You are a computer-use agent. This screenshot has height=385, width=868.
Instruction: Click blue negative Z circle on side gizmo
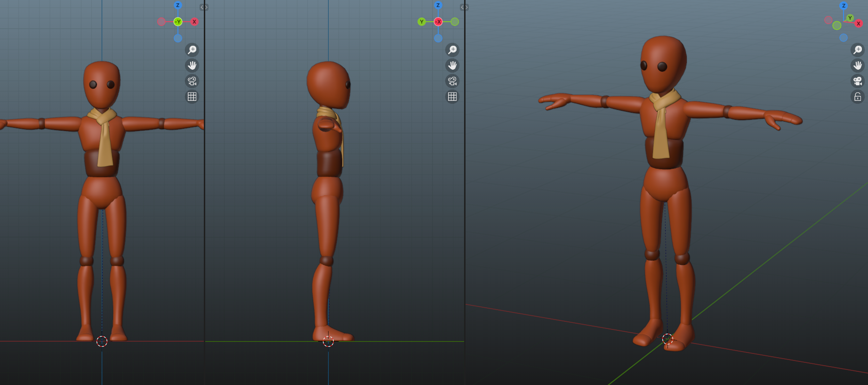click(438, 38)
